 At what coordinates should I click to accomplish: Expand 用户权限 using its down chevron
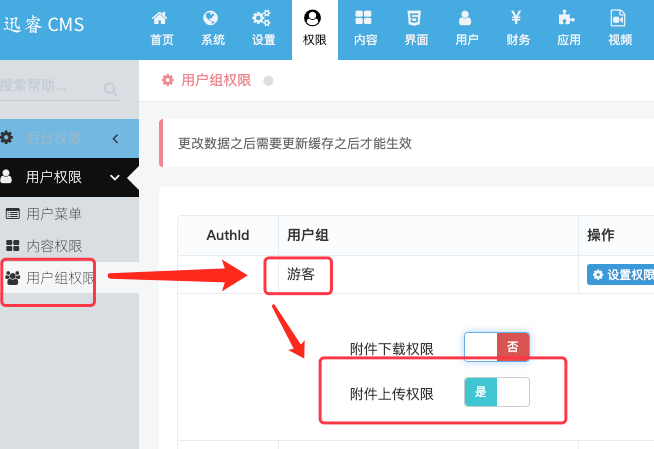click(x=115, y=178)
